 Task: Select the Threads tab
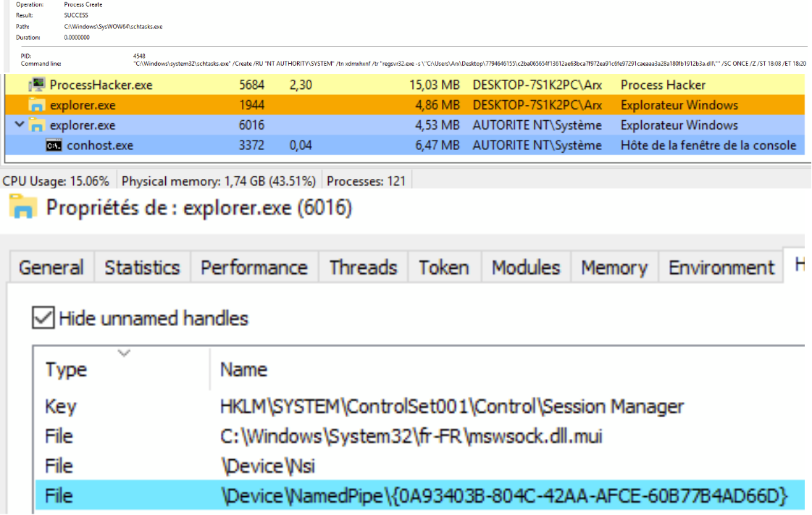click(363, 267)
